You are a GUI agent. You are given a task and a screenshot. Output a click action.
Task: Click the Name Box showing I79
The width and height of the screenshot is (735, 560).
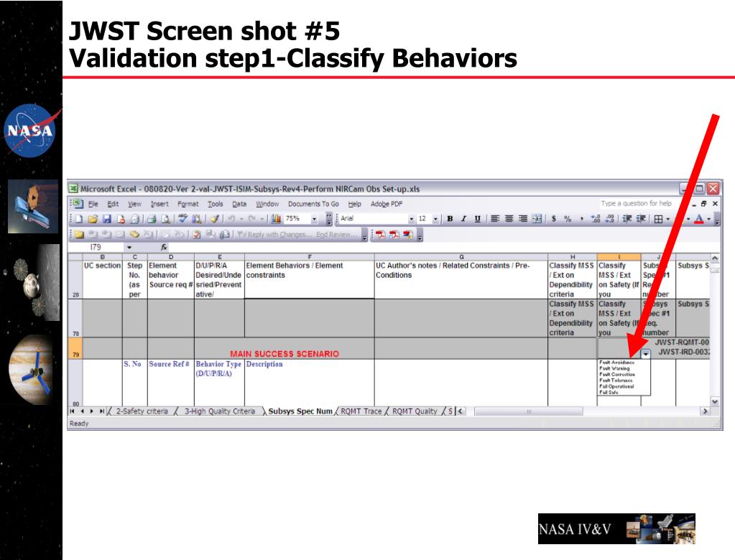pos(96,247)
